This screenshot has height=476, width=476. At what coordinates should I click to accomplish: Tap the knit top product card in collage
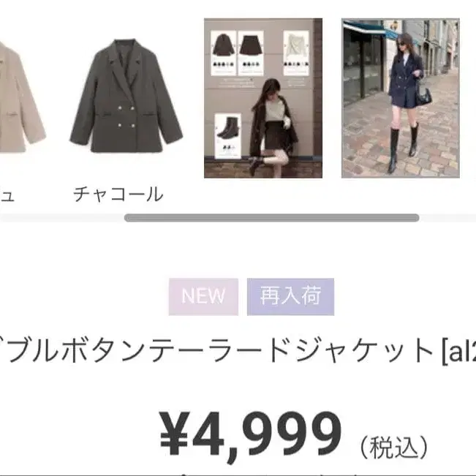[296, 53]
